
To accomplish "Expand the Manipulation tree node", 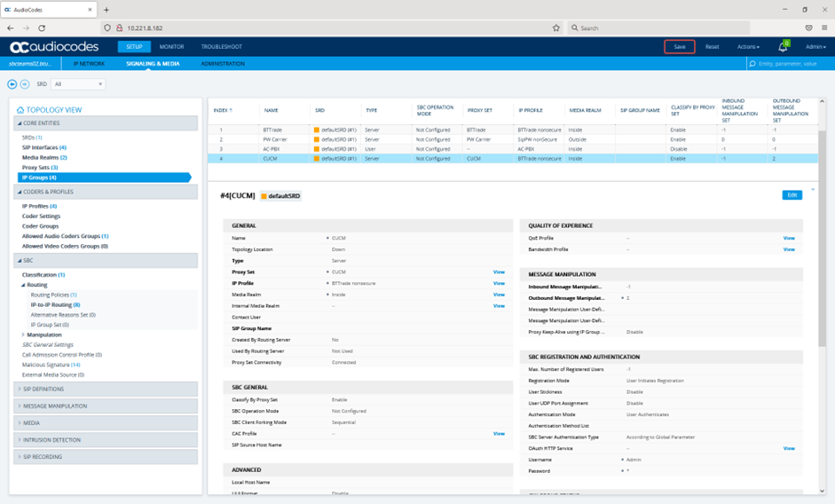I will tap(23, 335).
